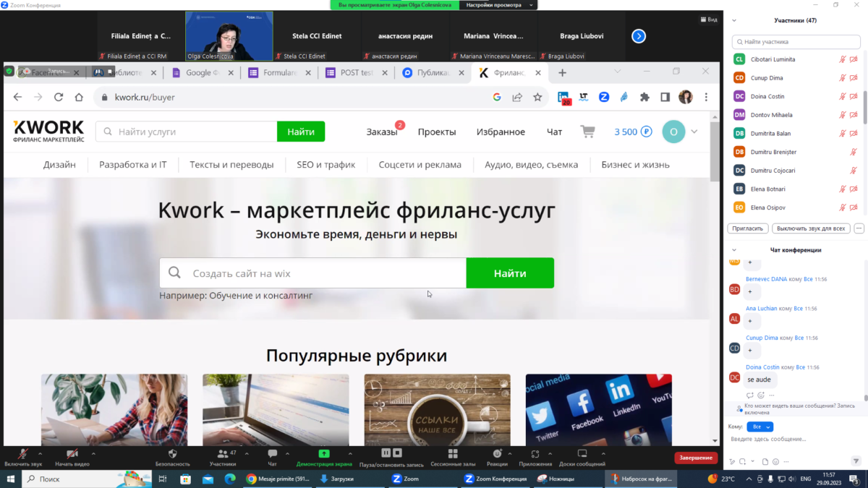This screenshot has height=488, width=868.
Task: Select Olga Colesnicova video thumbnail
Action: click(229, 36)
